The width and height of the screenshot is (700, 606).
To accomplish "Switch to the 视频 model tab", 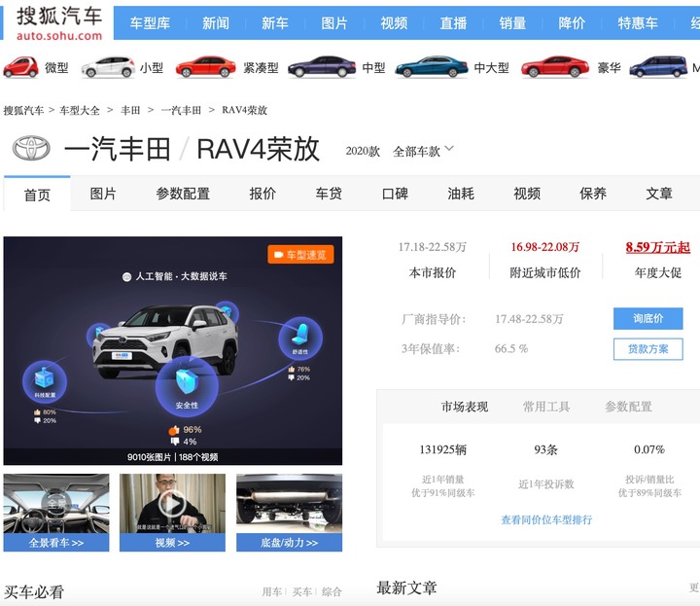I will [527, 194].
